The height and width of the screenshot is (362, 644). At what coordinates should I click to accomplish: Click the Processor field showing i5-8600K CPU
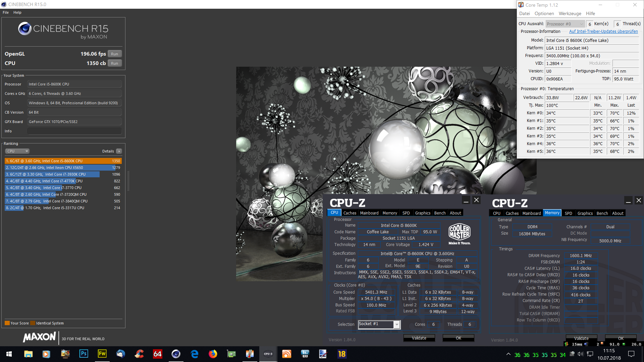74,84
